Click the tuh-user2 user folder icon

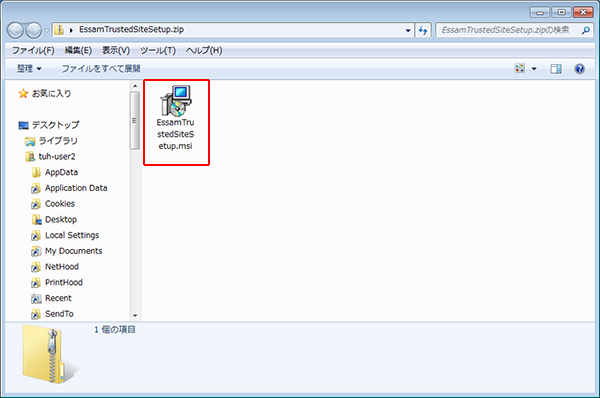(30, 157)
